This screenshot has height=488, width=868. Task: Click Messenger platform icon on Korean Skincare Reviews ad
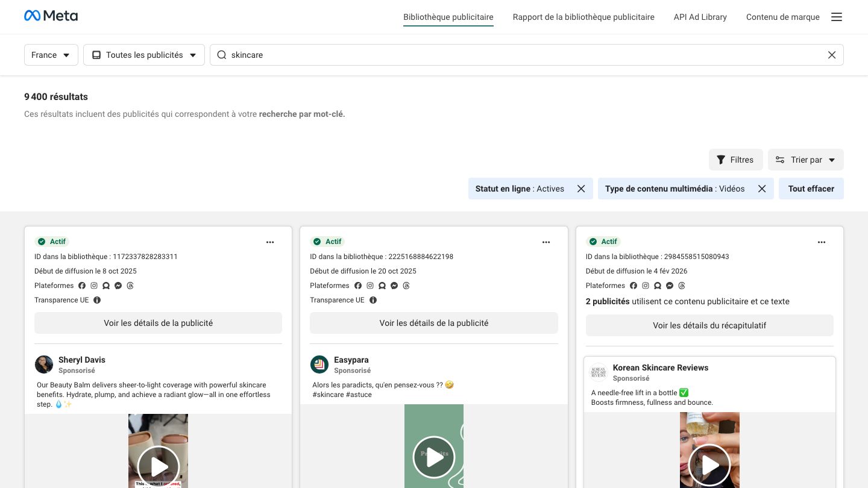[x=670, y=286]
